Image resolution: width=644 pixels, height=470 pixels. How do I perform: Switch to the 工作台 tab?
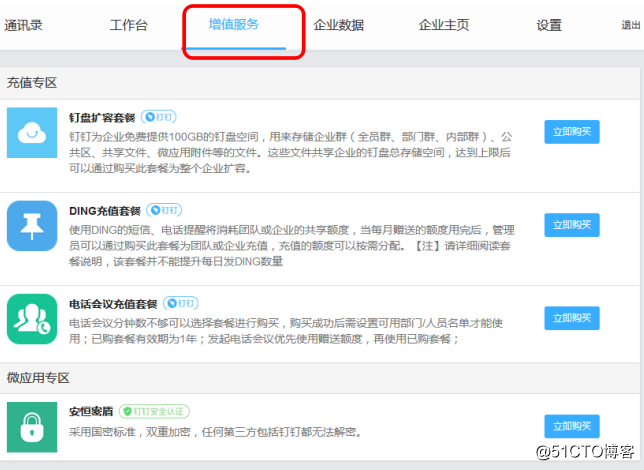pyautogui.click(x=129, y=25)
